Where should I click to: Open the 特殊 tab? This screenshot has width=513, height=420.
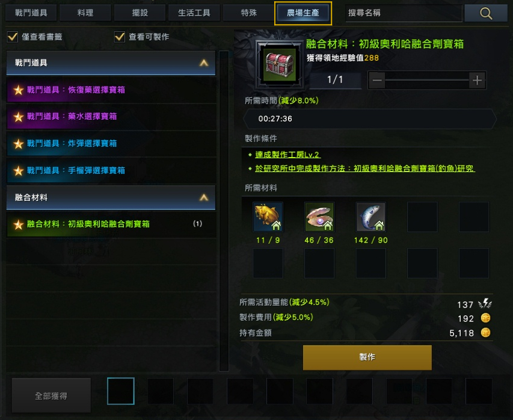tap(248, 13)
